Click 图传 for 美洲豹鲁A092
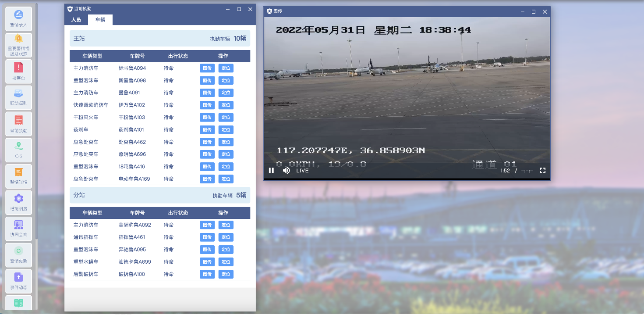 click(207, 225)
